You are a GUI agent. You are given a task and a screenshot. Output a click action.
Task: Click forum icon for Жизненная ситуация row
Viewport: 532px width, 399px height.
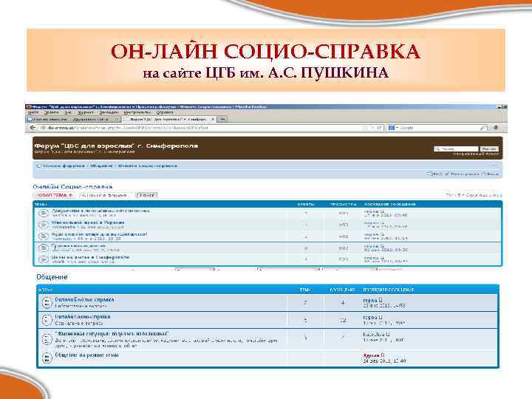pos(47,339)
